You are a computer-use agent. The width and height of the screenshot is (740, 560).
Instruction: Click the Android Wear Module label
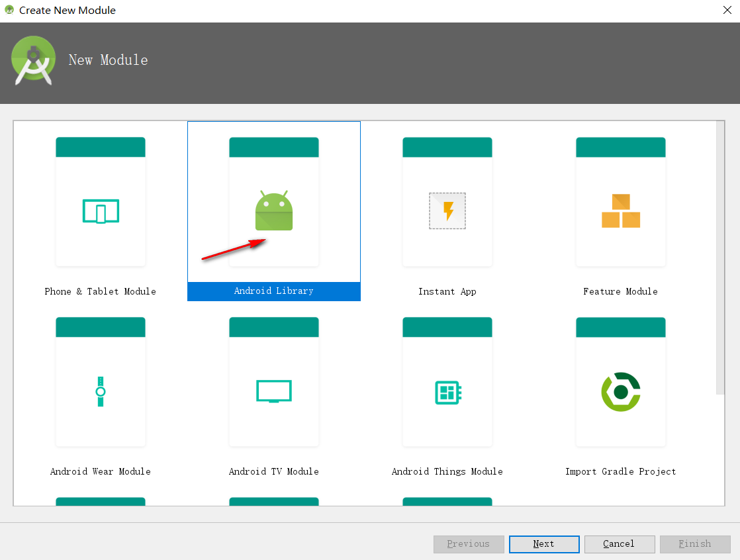pyautogui.click(x=100, y=471)
